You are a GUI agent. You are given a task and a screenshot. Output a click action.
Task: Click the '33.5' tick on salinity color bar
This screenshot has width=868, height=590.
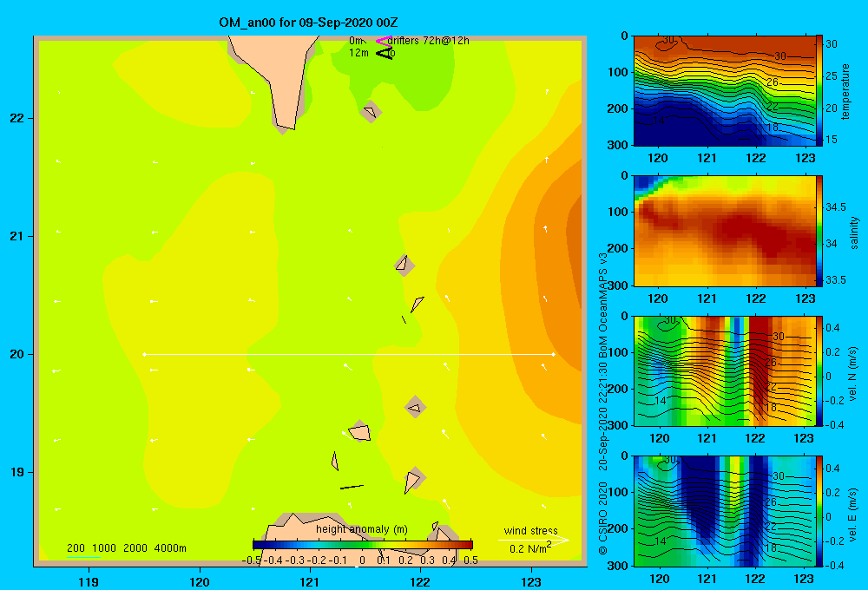click(835, 280)
